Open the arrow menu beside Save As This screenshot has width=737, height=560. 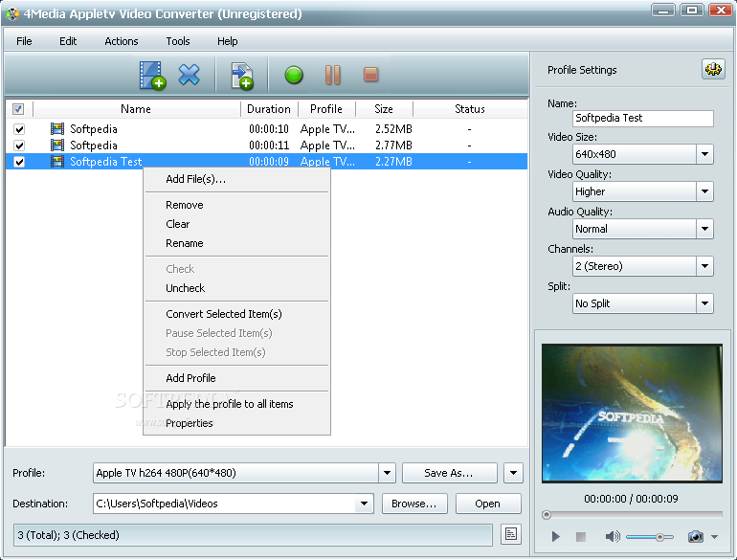[513, 473]
